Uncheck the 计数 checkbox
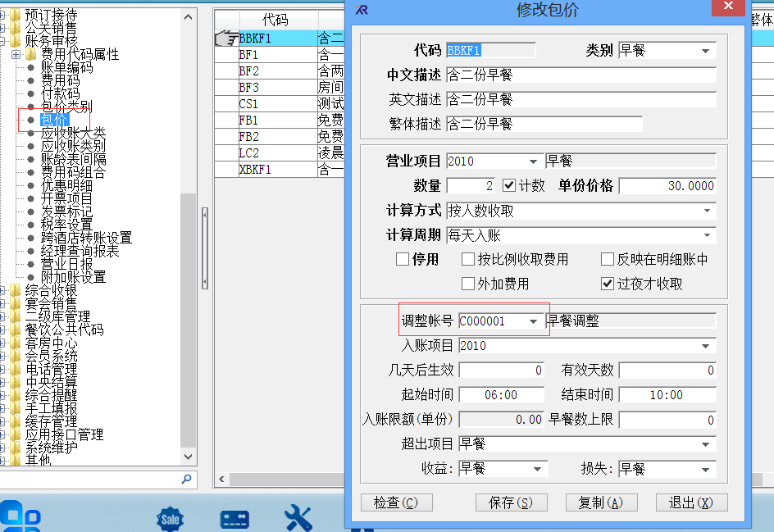774x532 pixels. pos(509,186)
